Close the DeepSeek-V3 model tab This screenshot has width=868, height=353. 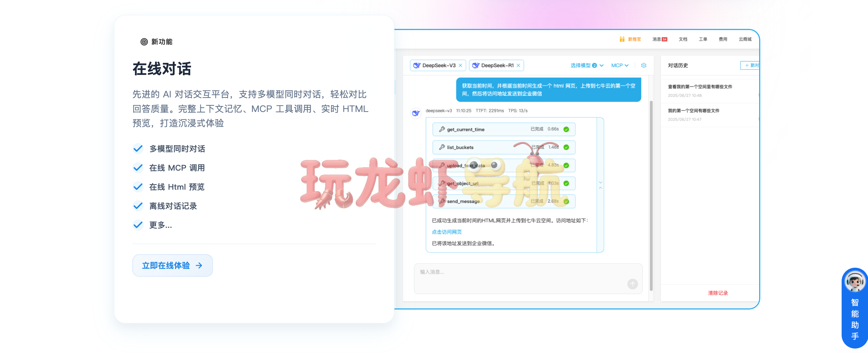tap(460, 65)
